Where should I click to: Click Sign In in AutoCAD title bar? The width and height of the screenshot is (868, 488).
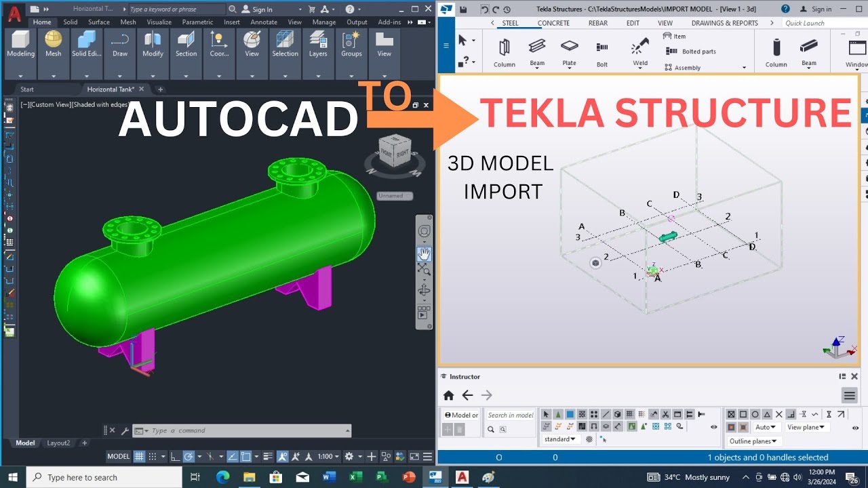click(x=257, y=9)
